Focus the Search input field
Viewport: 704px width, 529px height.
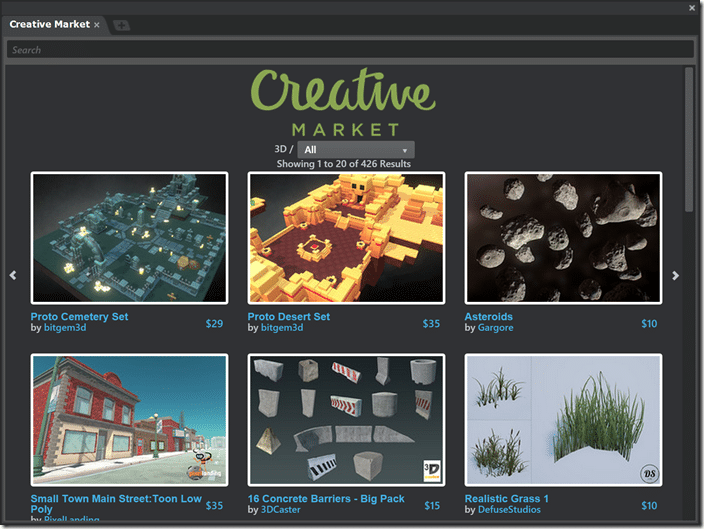pyautogui.click(x=350, y=49)
